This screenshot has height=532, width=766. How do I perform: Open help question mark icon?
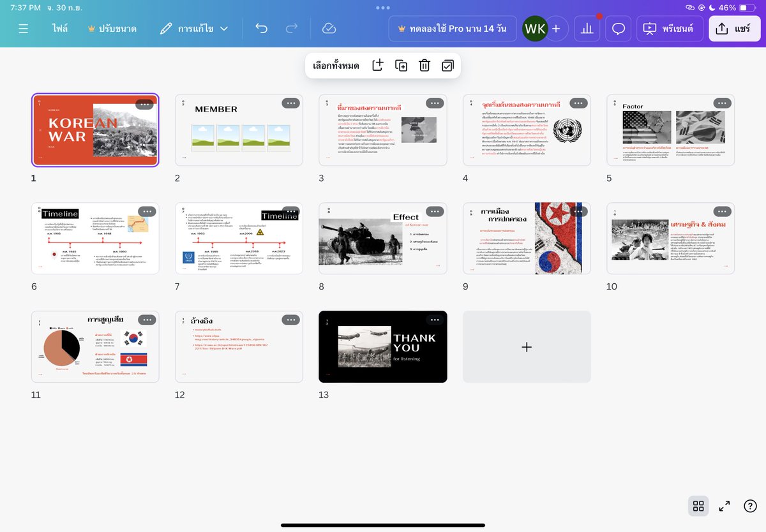point(750,506)
